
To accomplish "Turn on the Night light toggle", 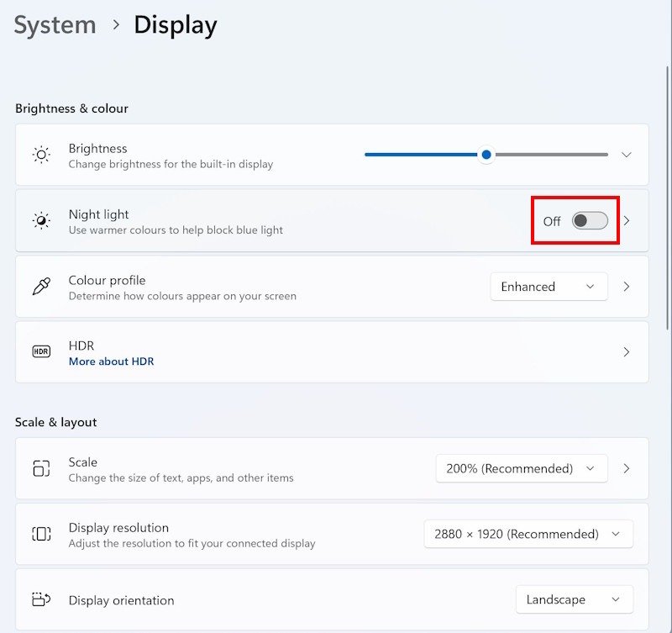I will click(590, 221).
